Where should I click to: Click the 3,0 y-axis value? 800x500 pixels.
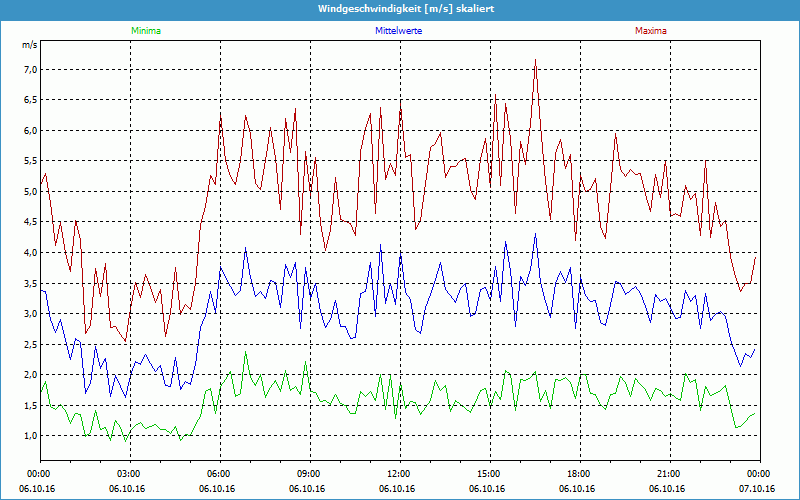(x=31, y=313)
